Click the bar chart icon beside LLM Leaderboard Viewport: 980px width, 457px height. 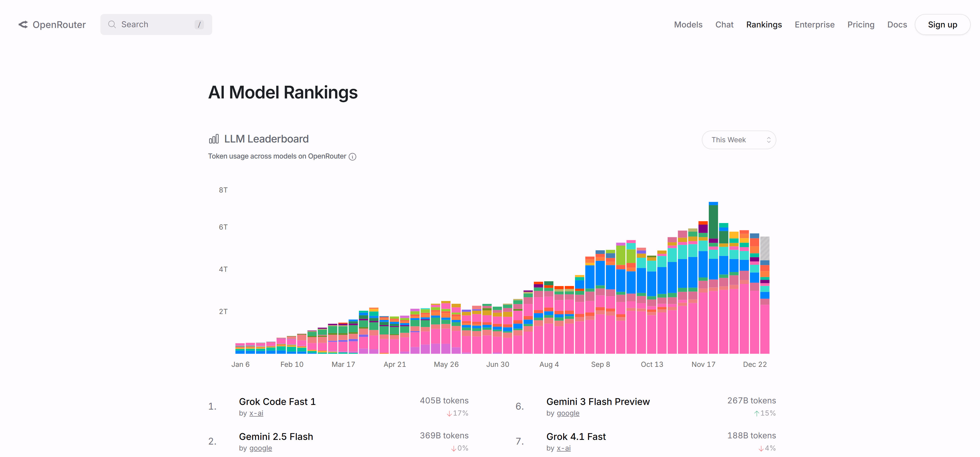pos(214,139)
